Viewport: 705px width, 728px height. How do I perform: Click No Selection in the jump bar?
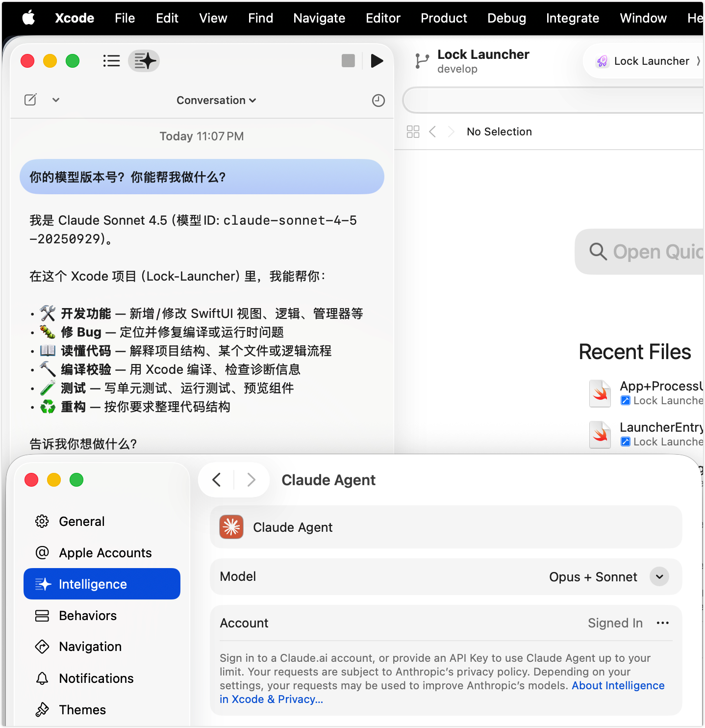pyautogui.click(x=499, y=131)
